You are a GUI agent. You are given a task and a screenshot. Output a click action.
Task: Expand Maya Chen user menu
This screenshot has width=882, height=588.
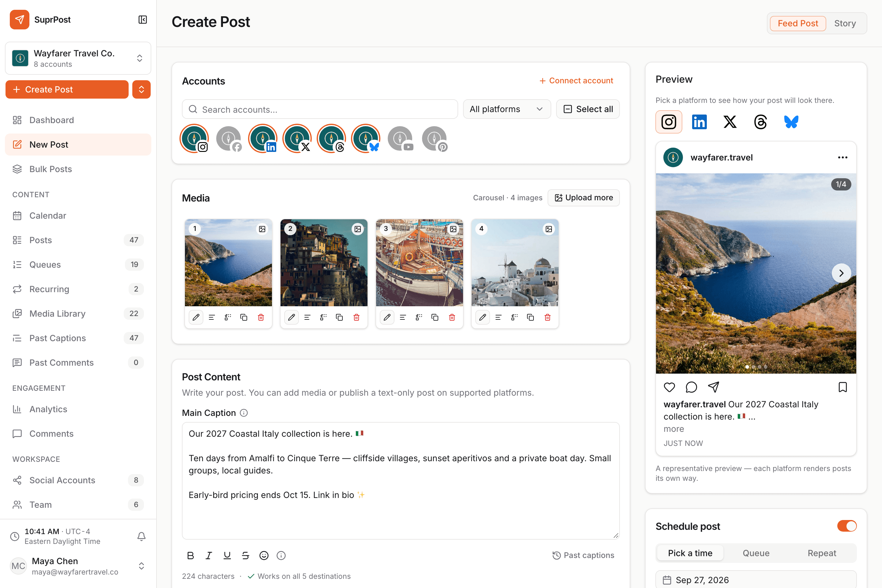(78, 566)
